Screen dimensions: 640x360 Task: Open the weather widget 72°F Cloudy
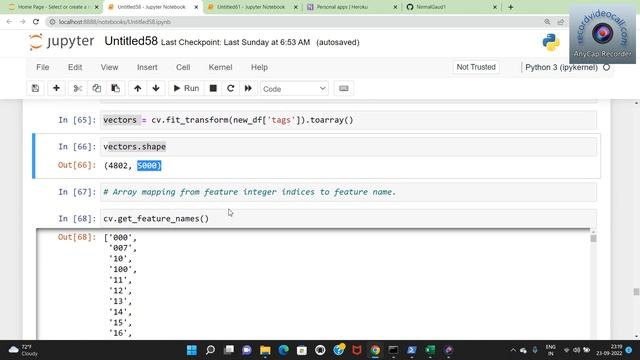[23, 350]
